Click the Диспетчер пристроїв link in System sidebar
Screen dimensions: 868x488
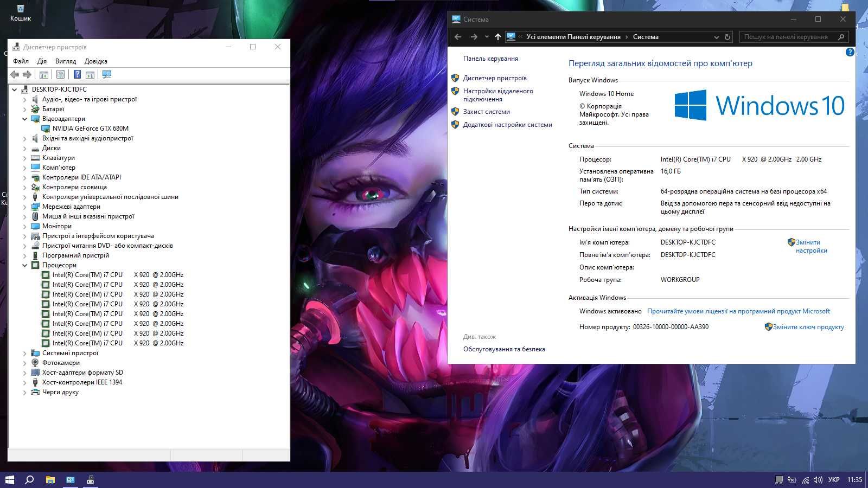coord(495,78)
